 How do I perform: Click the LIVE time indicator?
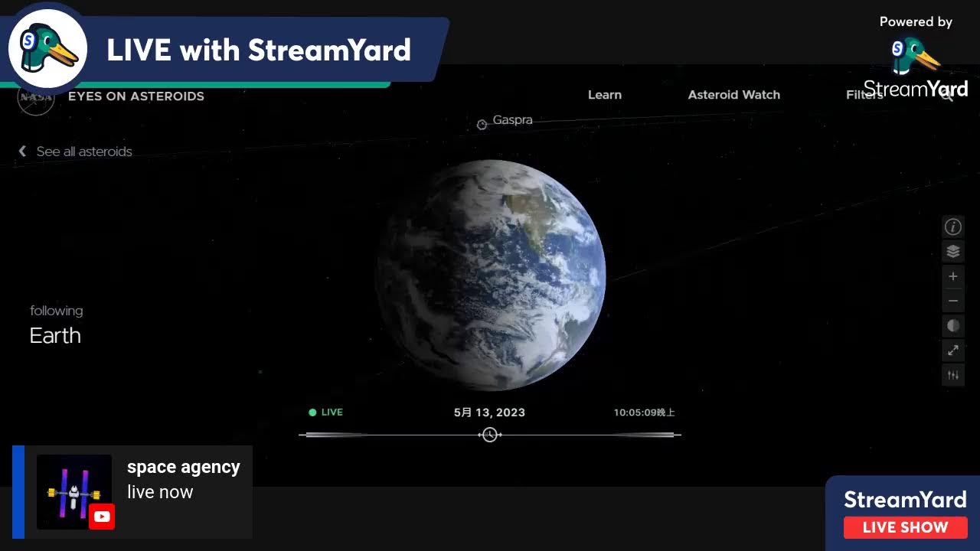(x=325, y=412)
